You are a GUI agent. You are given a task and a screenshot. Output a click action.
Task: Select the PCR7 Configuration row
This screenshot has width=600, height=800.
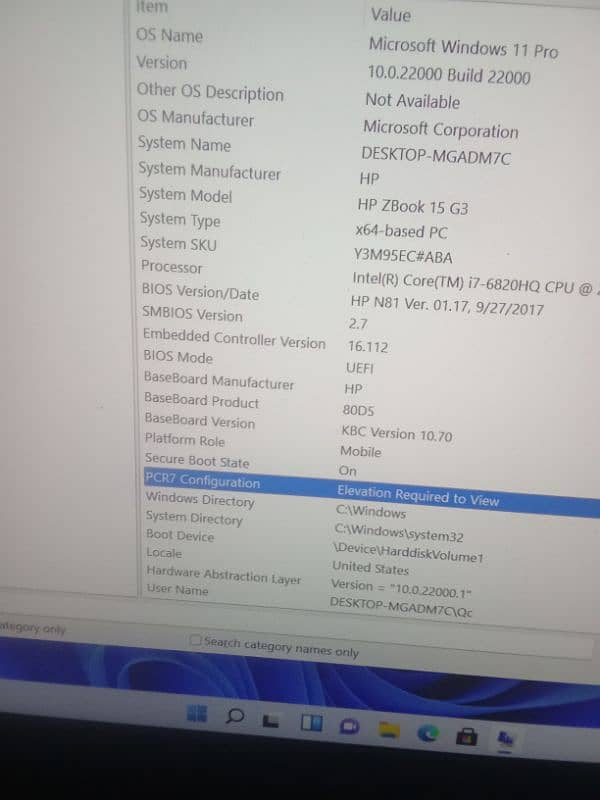[x=203, y=482]
